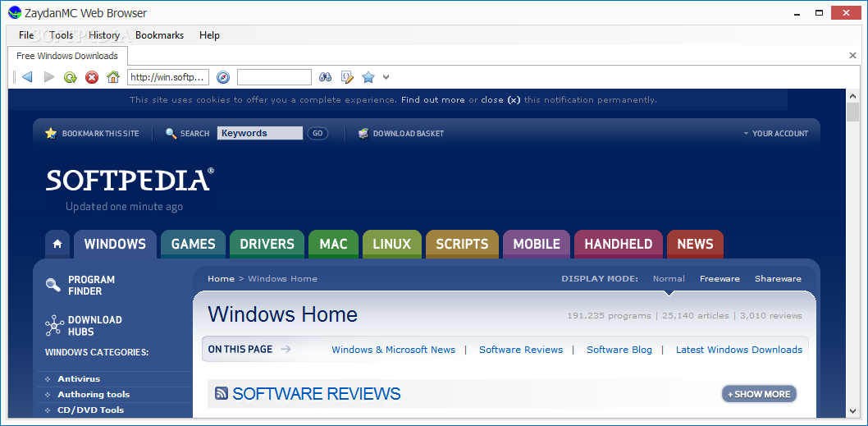Click the RSS icon beside Software Reviews
The image size is (868, 426).
[222, 393]
